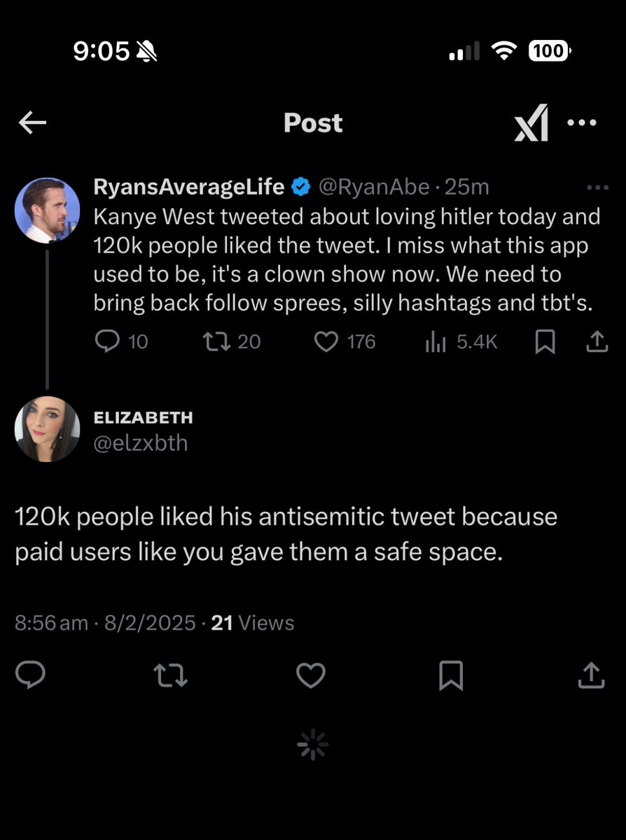Viewport: 626px width, 840px height.
Task: Open the three-dot menu in Post header
Action: point(581,122)
